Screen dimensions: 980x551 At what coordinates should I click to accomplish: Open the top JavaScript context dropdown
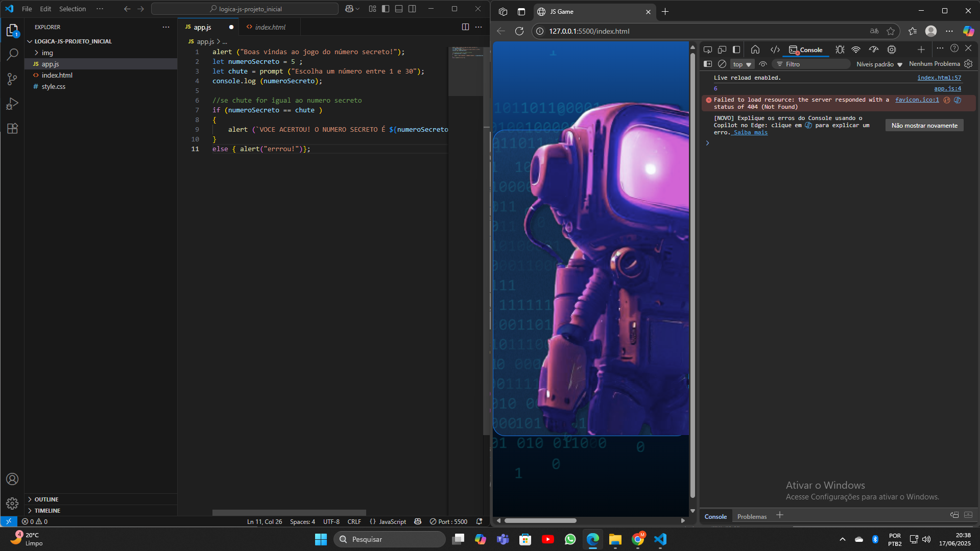coord(742,64)
